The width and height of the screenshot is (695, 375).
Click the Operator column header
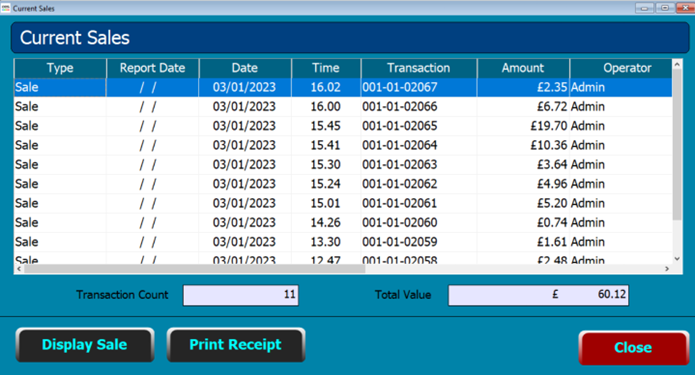click(x=621, y=68)
